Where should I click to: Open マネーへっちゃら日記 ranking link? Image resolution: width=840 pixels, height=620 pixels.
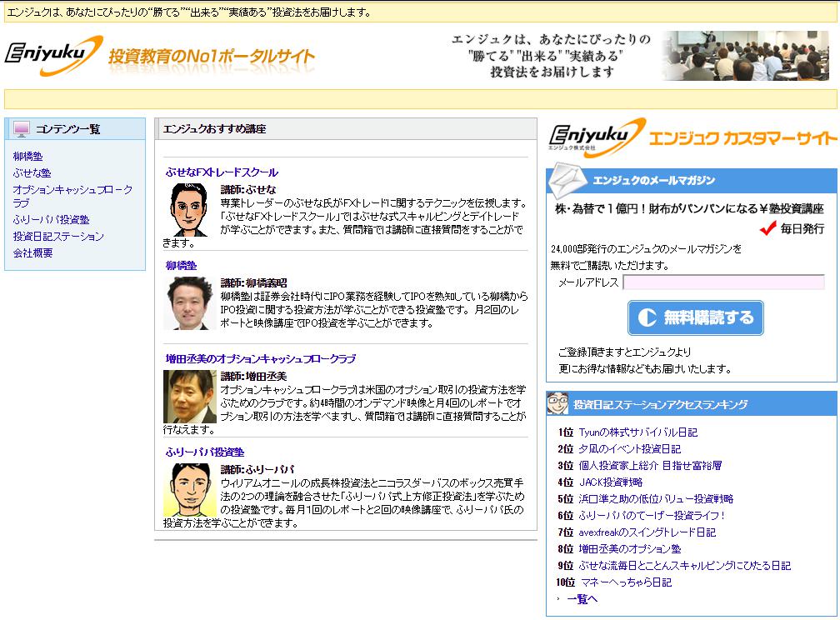click(626, 582)
